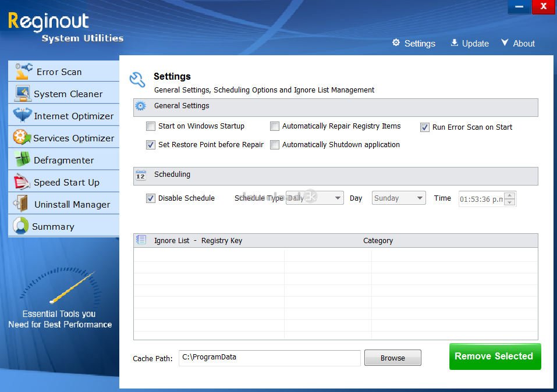557x392 pixels.
Task: Click the Reginout logo
Action: tap(66, 28)
